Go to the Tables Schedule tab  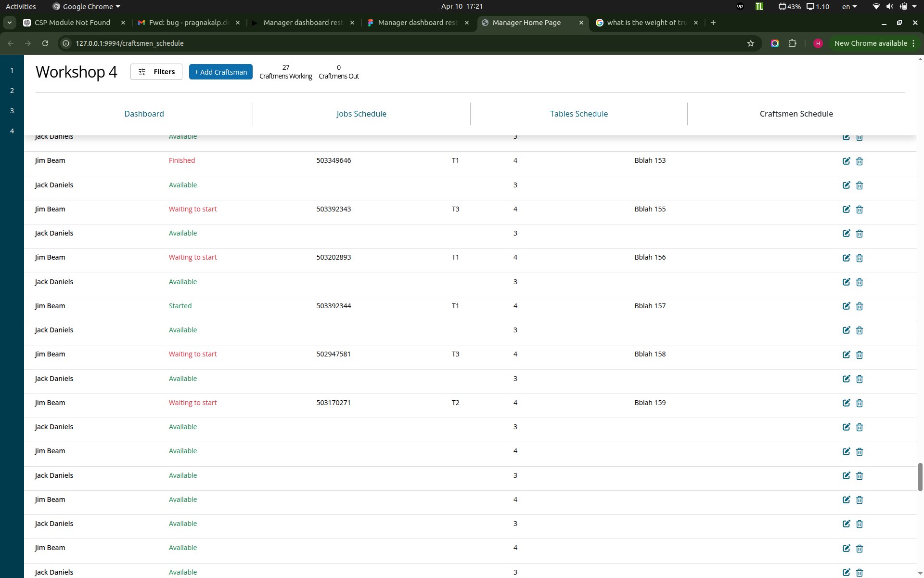(578, 114)
